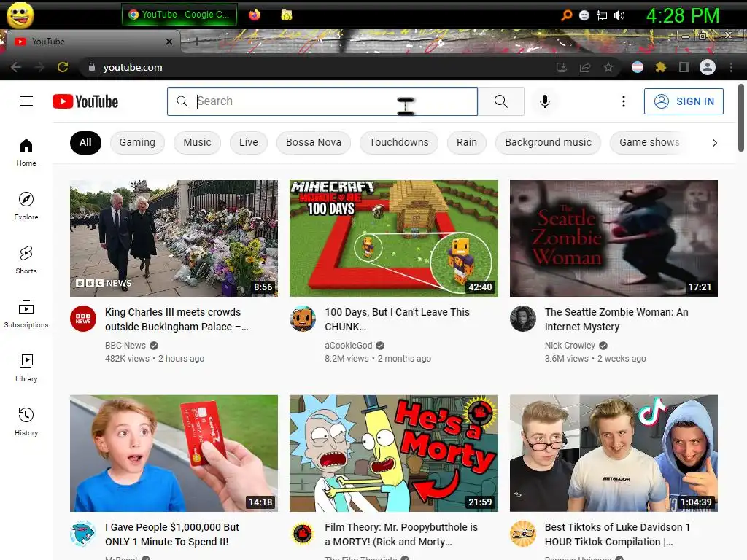Select the Background music filter chip
The image size is (747, 560).
549,142
